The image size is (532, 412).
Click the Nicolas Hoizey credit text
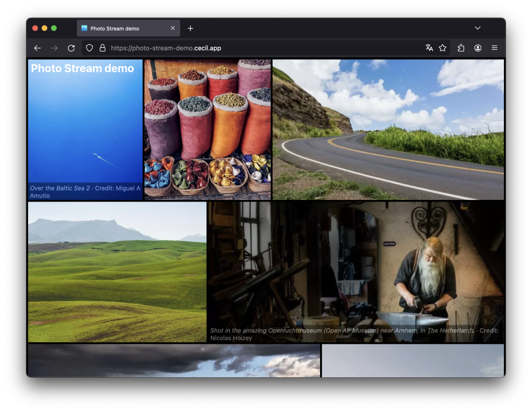(x=231, y=338)
